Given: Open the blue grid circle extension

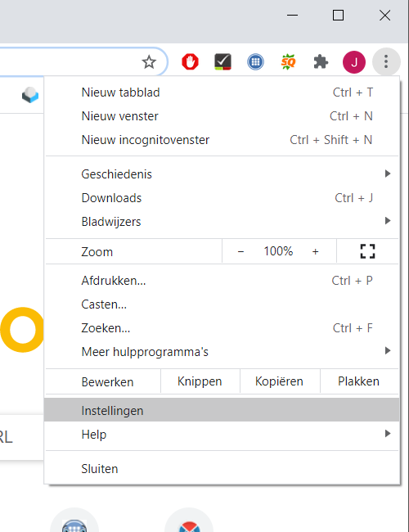Looking at the screenshot, I should tap(255, 61).
